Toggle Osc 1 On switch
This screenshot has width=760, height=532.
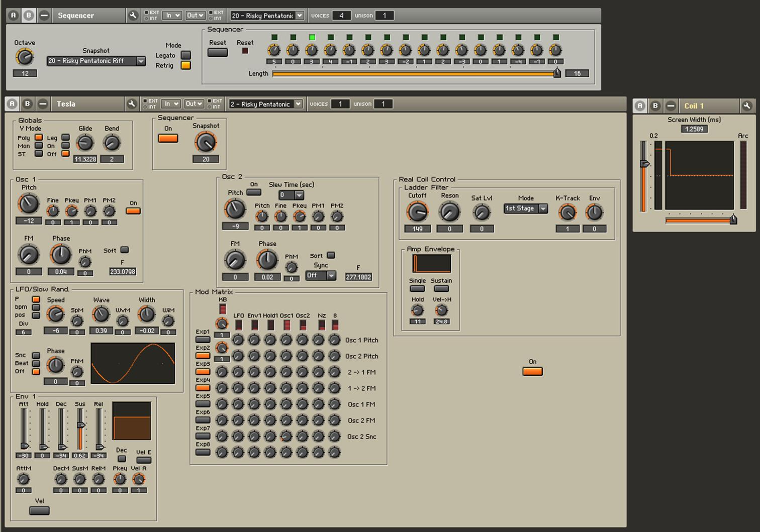click(133, 211)
